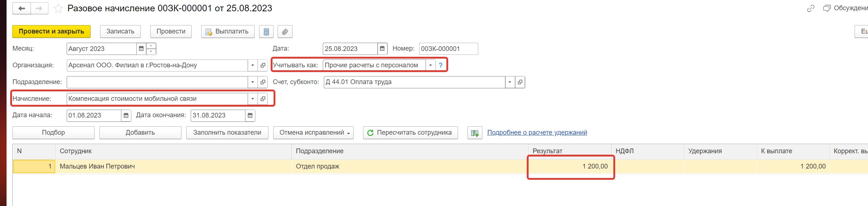Click the back navigation arrow

tap(21, 8)
